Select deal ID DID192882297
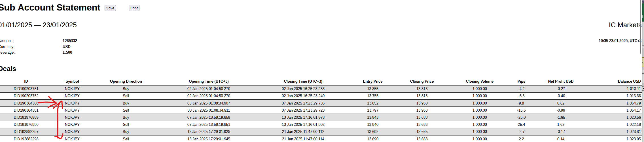644x142 pixels. click(26, 131)
